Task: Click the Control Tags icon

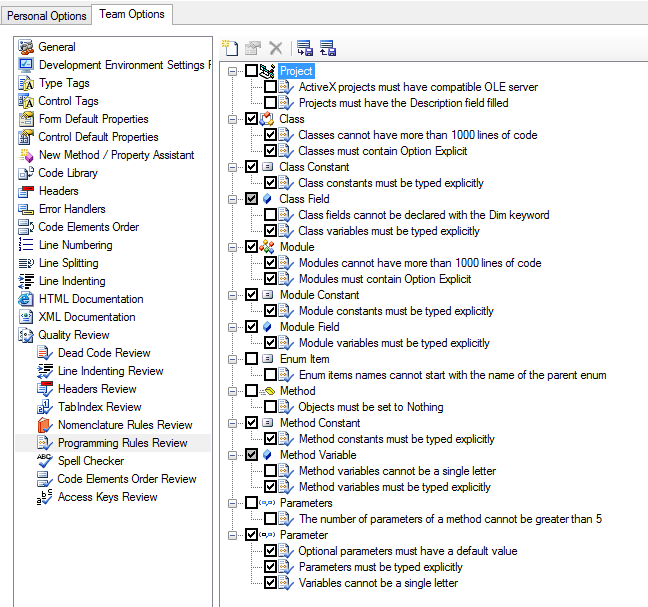Action: click(26, 101)
